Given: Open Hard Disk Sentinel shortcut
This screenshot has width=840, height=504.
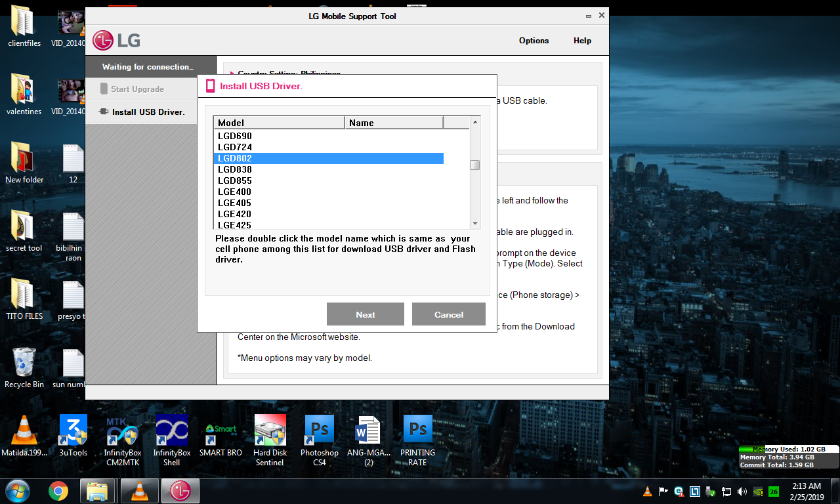Looking at the screenshot, I should [x=270, y=441].
